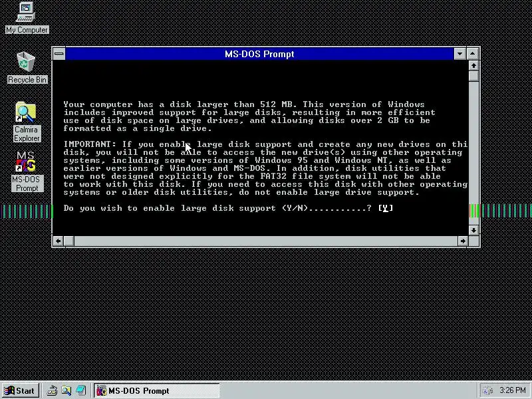
Task: Click the system tray icon beside clock
Action: pos(488,391)
